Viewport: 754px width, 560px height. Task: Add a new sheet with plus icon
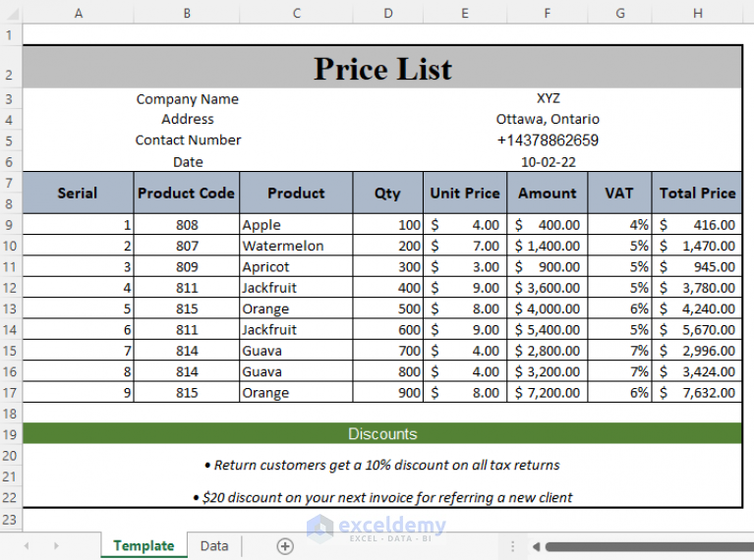(x=285, y=546)
